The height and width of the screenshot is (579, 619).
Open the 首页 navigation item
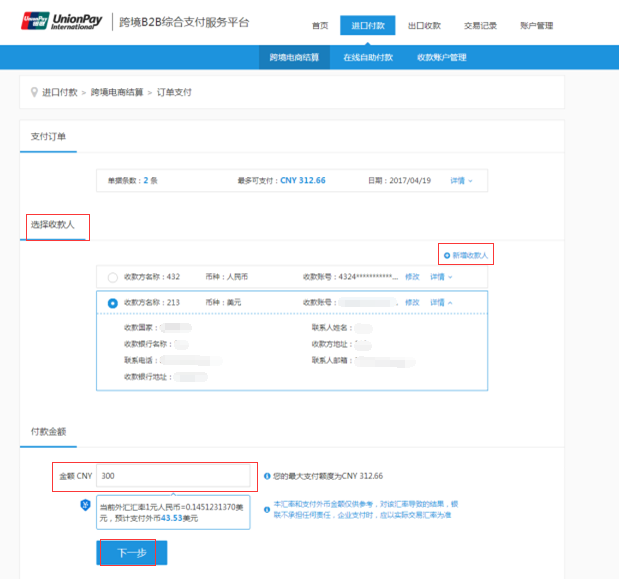319,25
